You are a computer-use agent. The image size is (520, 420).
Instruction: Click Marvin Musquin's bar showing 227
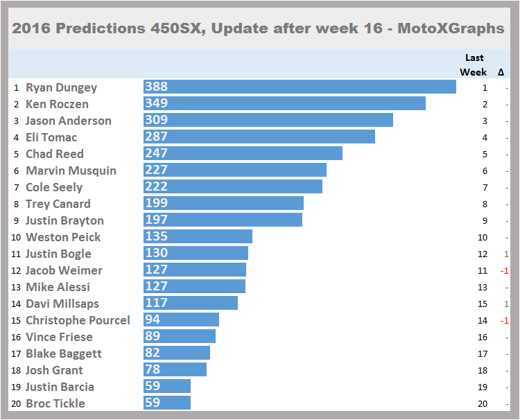click(x=234, y=170)
